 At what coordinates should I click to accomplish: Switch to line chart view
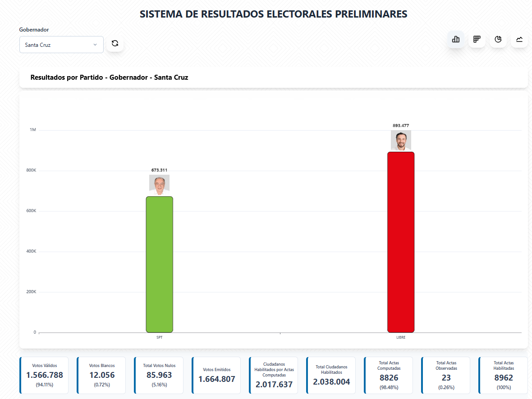519,40
